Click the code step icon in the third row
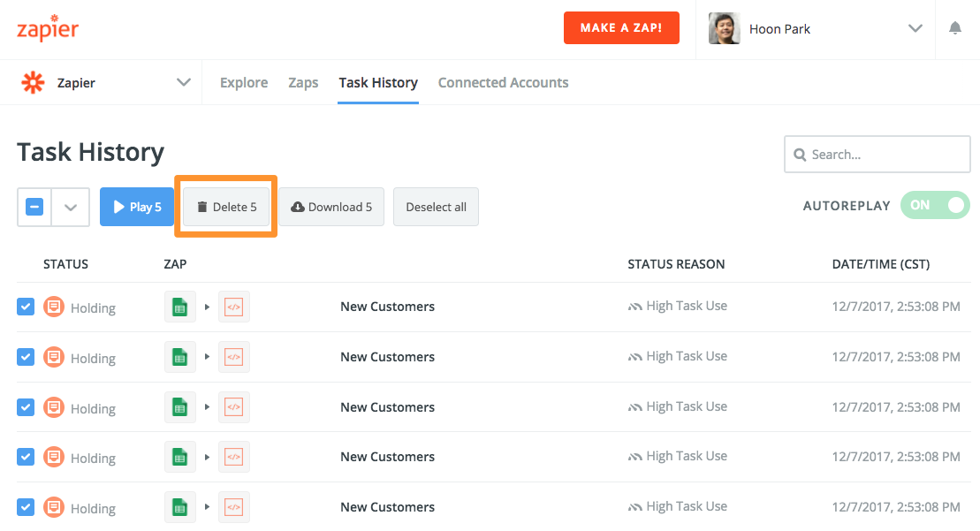 234,407
